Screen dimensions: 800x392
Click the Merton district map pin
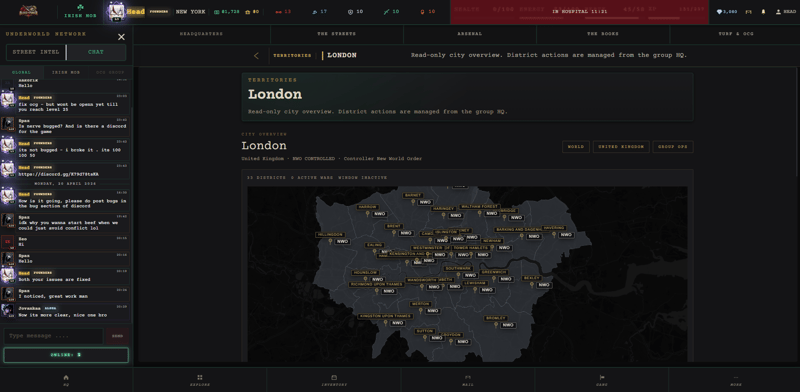(420, 310)
